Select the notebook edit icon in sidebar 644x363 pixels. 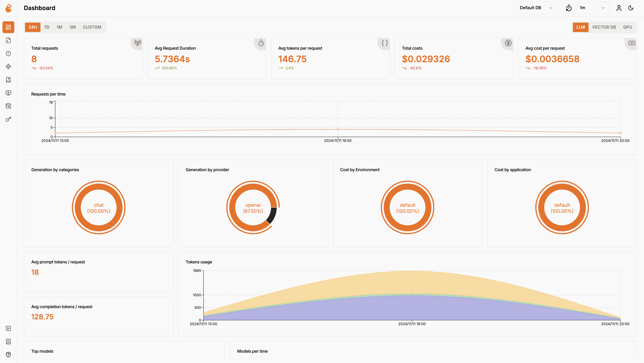pyautogui.click(x=8, y=79)
